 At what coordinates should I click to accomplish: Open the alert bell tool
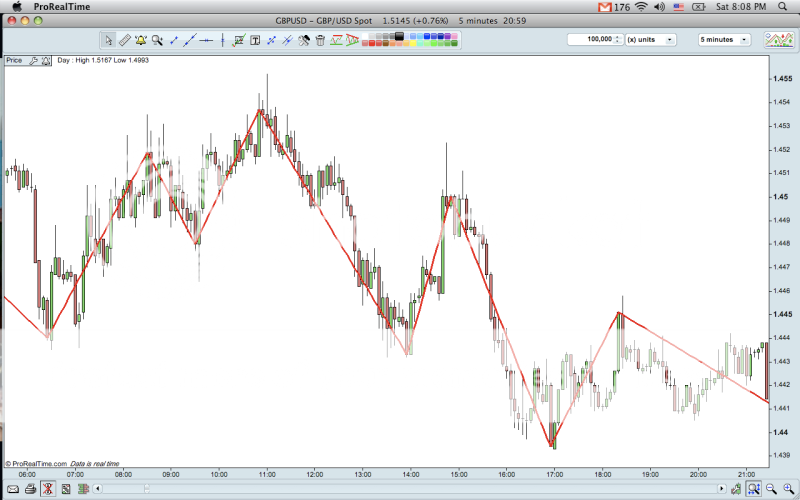coord(140,40)
